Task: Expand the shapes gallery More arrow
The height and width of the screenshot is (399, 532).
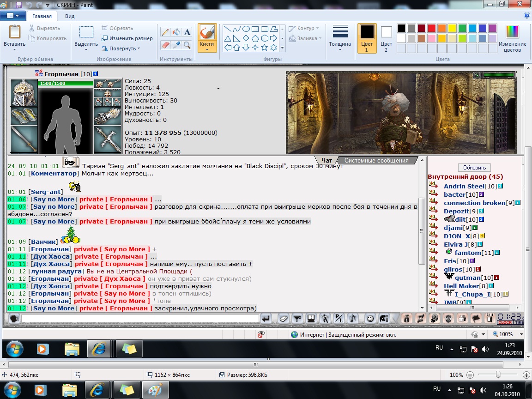Action: [282, 48]
